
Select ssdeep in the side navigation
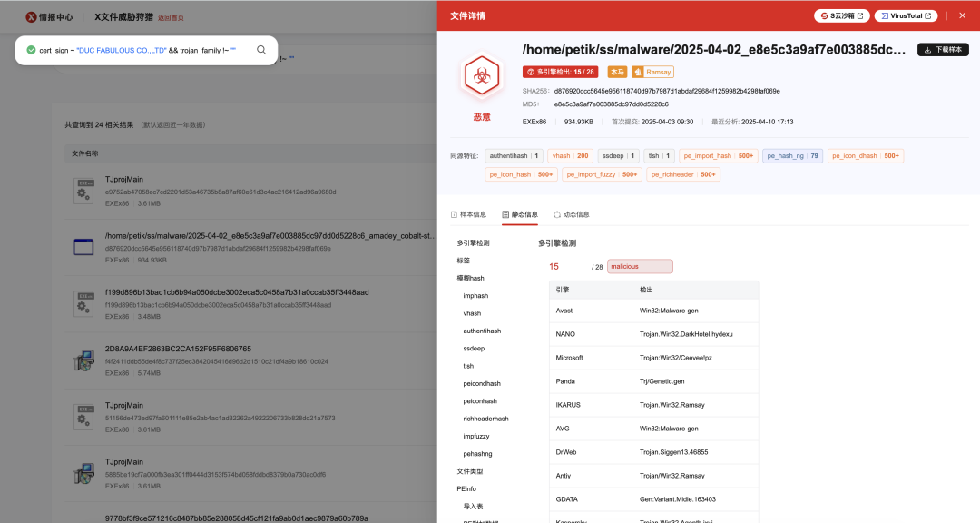474,348
